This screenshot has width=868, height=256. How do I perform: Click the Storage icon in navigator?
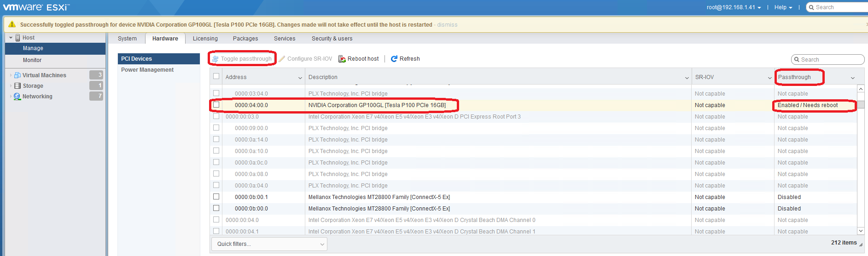point(17,86)
